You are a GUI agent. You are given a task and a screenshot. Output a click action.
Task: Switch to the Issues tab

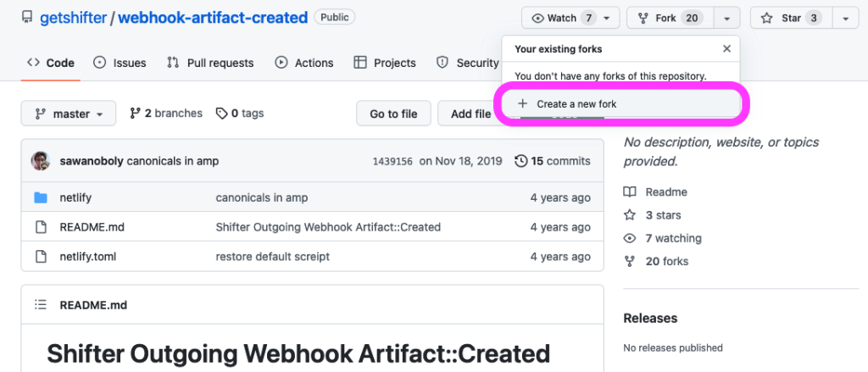coord(120,63)
